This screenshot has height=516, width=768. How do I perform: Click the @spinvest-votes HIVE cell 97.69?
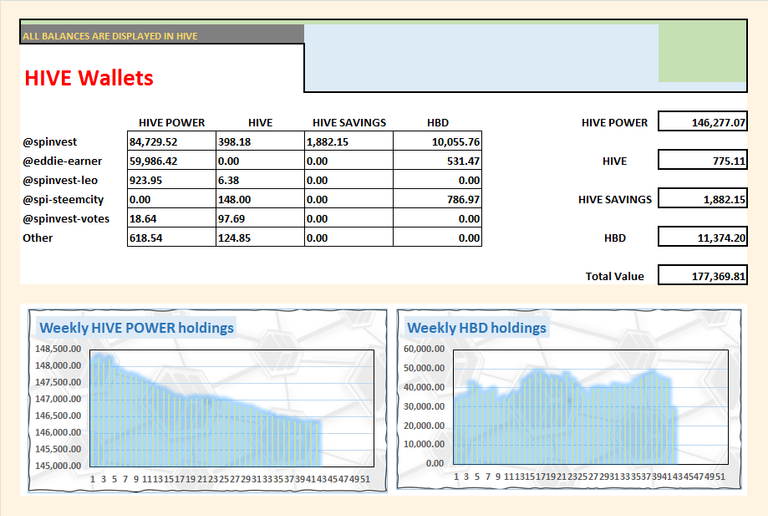(260, 218)
